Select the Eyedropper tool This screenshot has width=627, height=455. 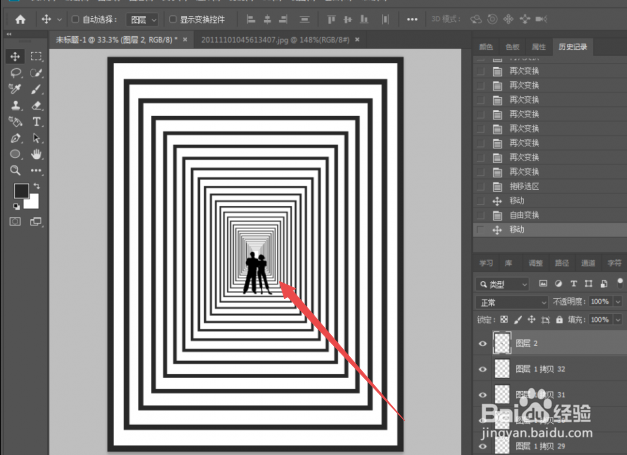click(15, 89)
